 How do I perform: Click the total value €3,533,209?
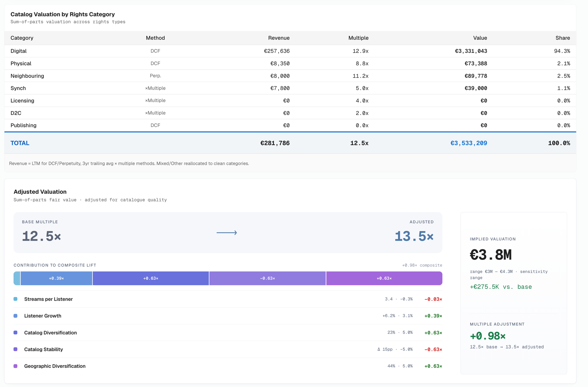(x=469, y=143)
